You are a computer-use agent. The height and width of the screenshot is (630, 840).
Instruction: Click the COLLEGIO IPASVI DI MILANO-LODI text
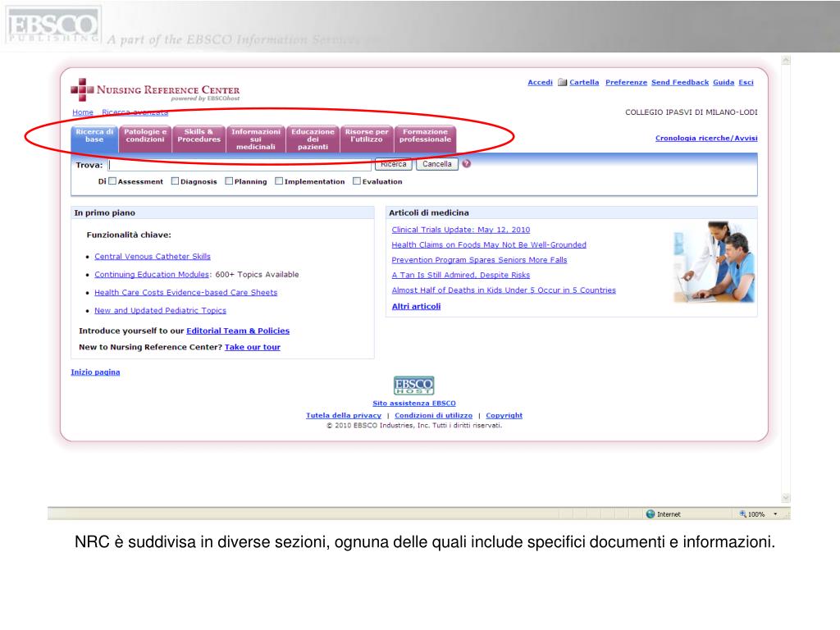[x=691, y=112]
